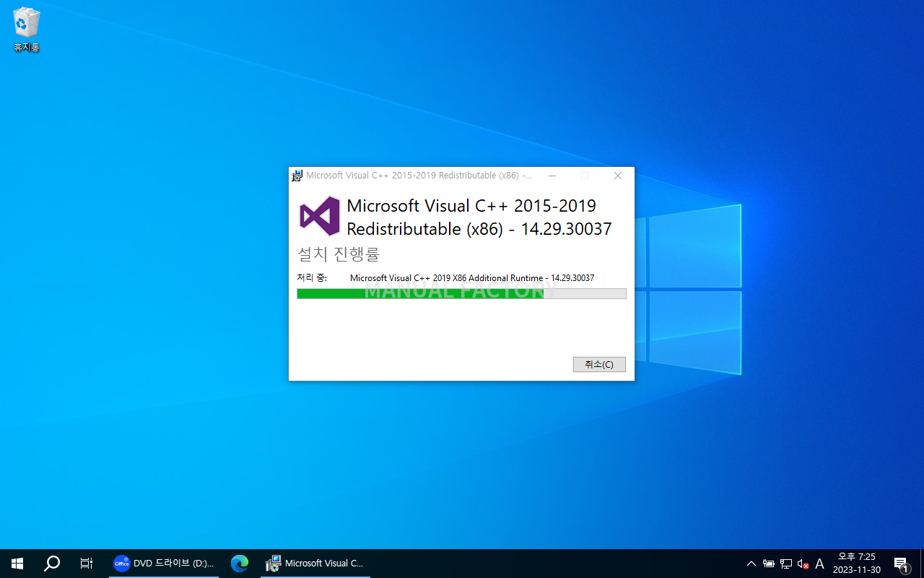
Task: Close the Visual C++ installer dialog
Action: (618, 176)
